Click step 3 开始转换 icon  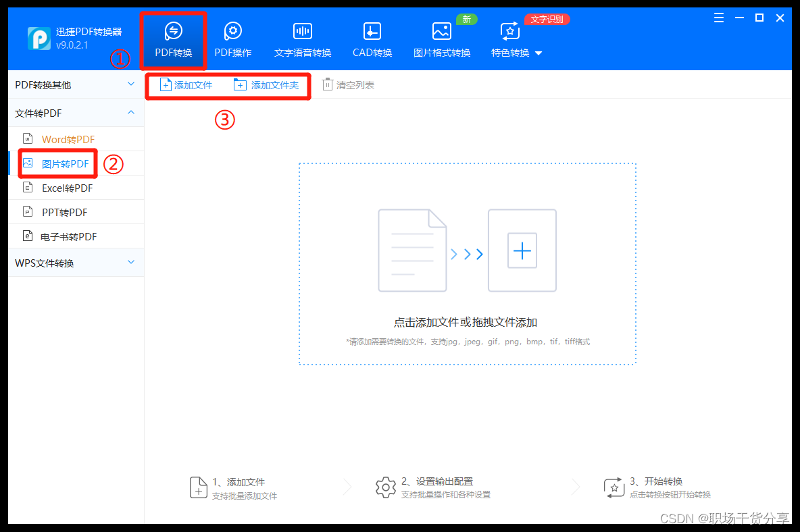click(x=614, y=487)
